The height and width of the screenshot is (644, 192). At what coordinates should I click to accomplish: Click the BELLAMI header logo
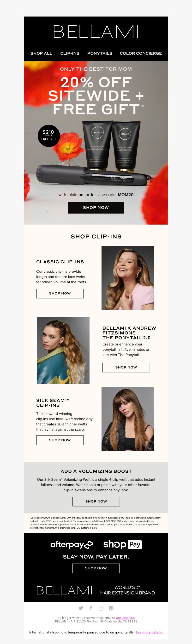pyautogui.click(x=96, y=32)
